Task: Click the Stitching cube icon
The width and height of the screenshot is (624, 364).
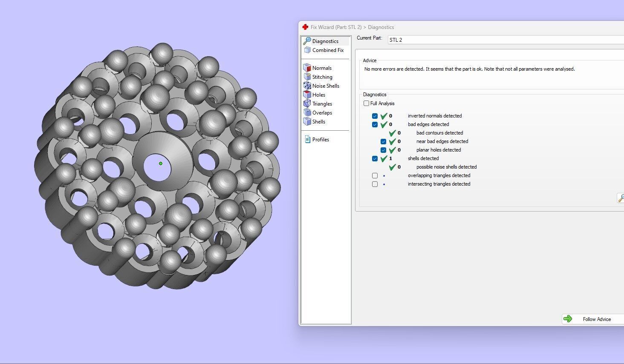Action: pos(307,77)
